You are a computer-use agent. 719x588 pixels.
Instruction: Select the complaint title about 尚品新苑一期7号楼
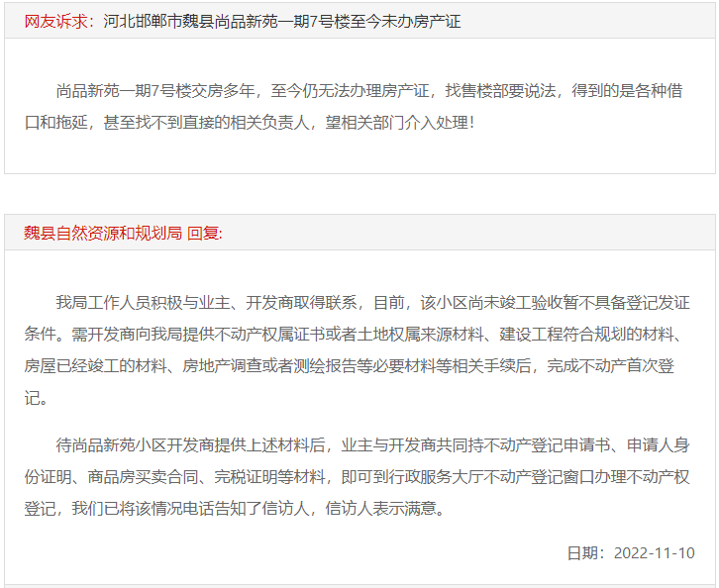click(x=282, y=22)
